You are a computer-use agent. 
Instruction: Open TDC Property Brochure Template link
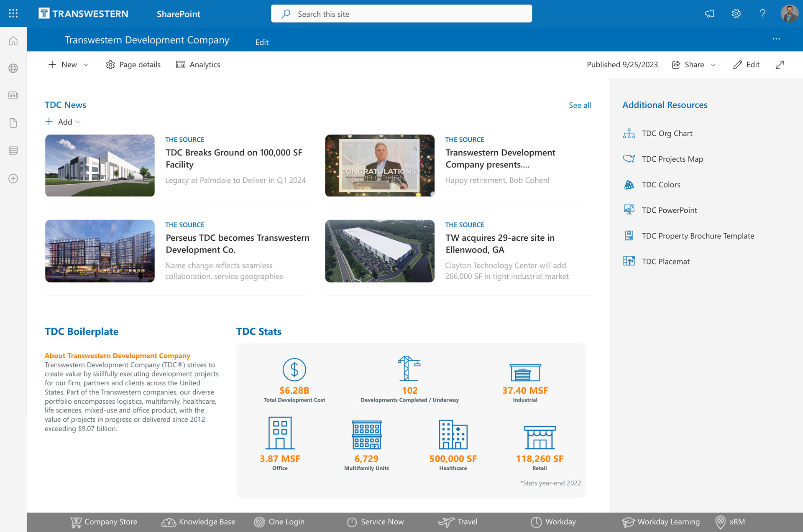(698, 236)
